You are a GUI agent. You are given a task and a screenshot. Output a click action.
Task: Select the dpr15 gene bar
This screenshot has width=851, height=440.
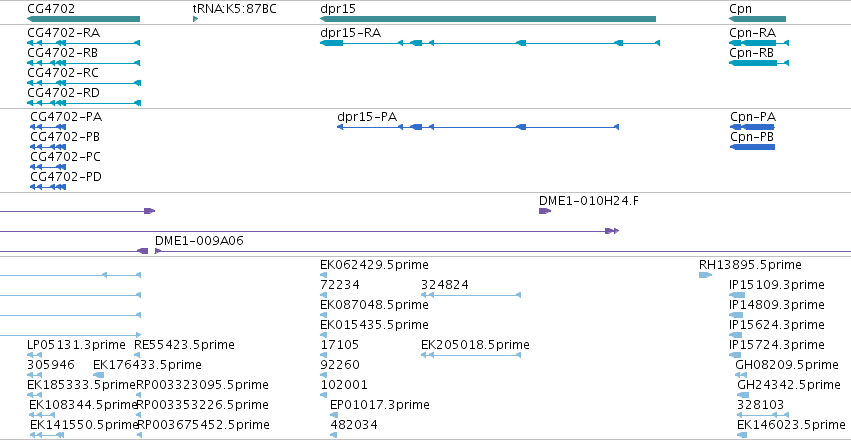[x=488, y=19]
